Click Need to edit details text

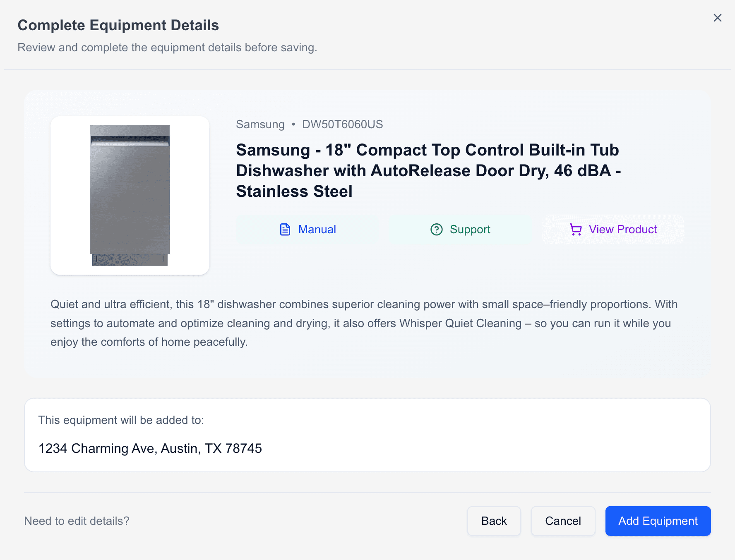(x=77, y=521)
